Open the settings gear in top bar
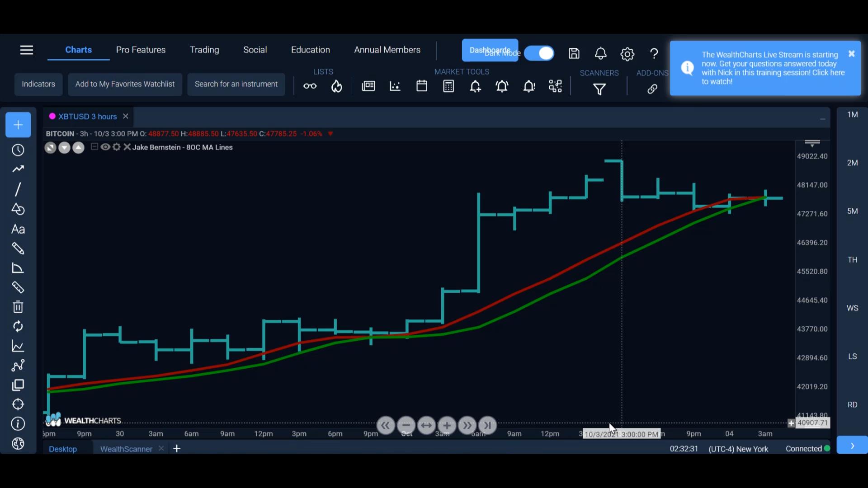Viewport: 868px width, 488px height. pyautogui.click(x=627, y=54)
